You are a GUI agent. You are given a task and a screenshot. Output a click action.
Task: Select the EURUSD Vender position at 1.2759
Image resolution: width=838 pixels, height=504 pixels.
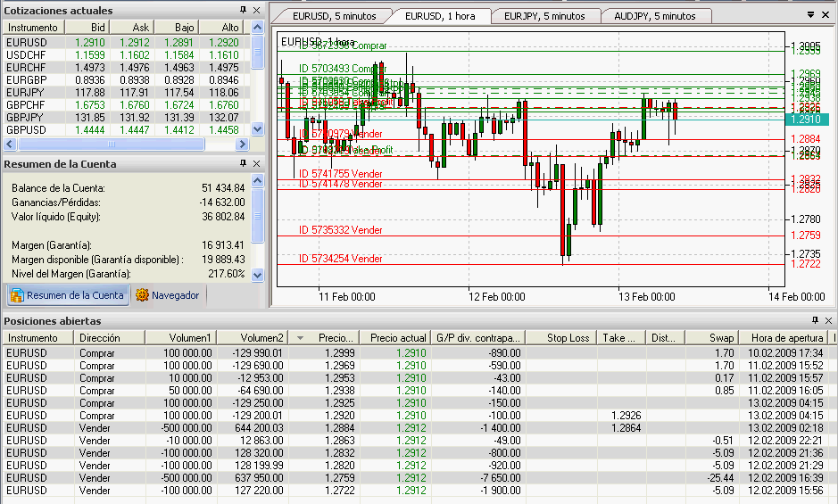[417, 478]
